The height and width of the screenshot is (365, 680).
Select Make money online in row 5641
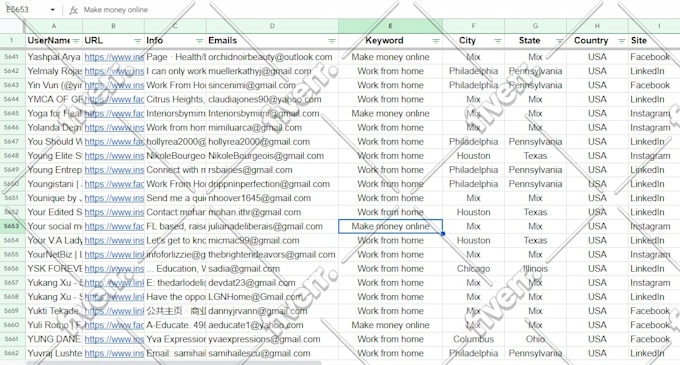point(390,57)
